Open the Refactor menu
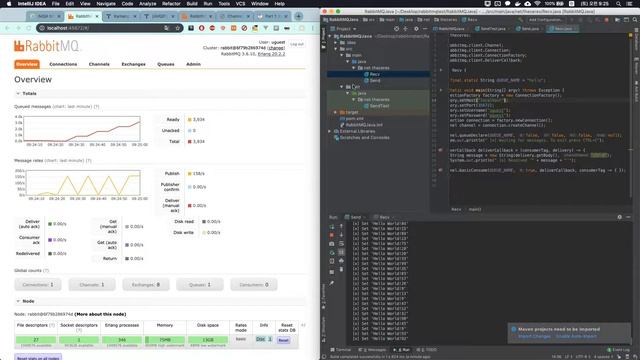 coord(171,4)
